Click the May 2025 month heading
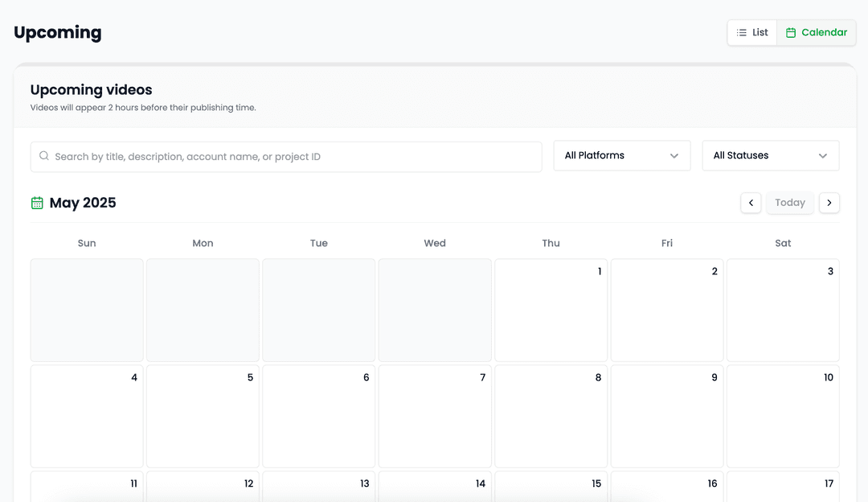 83,203
